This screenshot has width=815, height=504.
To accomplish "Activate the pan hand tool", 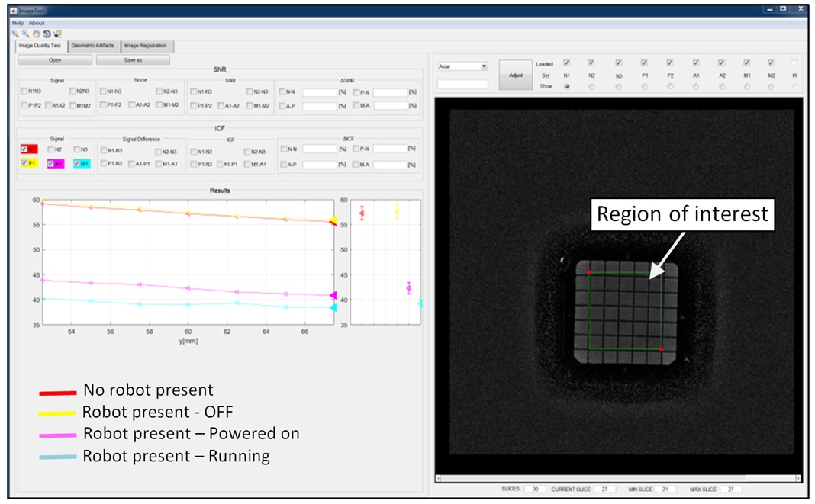I will [x=36, y=34].
